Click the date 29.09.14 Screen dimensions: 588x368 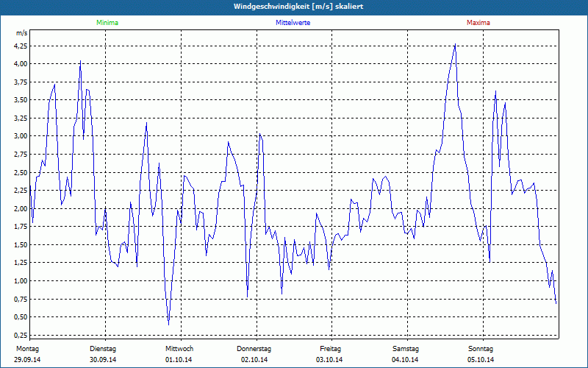tap(27, 360)
